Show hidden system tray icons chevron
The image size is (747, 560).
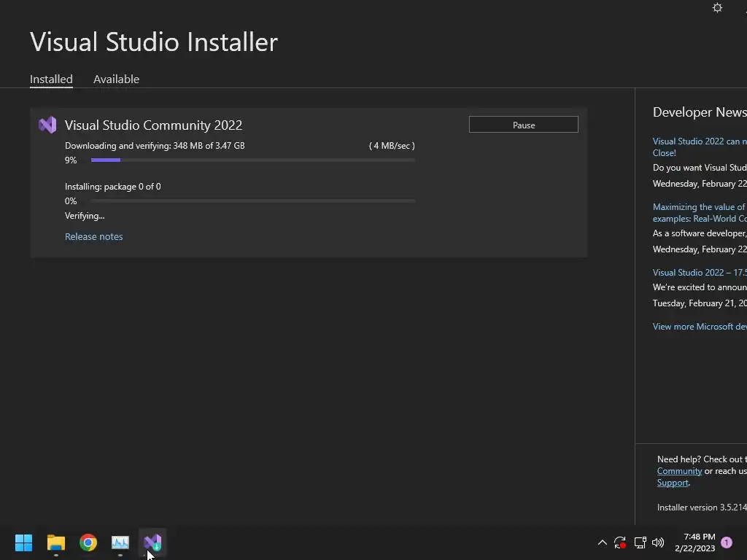(602, 542)
